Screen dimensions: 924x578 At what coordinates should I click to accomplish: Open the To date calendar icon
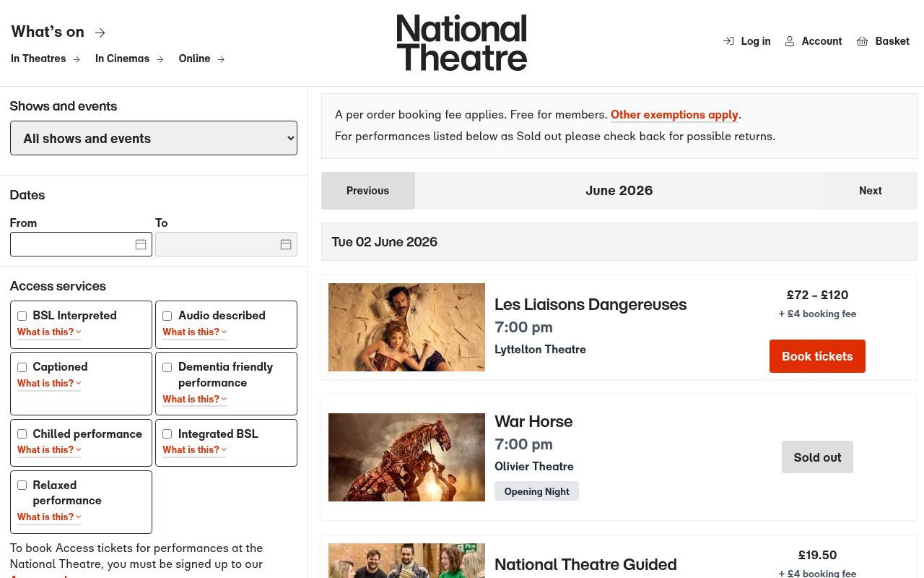[x=286, y=244]
